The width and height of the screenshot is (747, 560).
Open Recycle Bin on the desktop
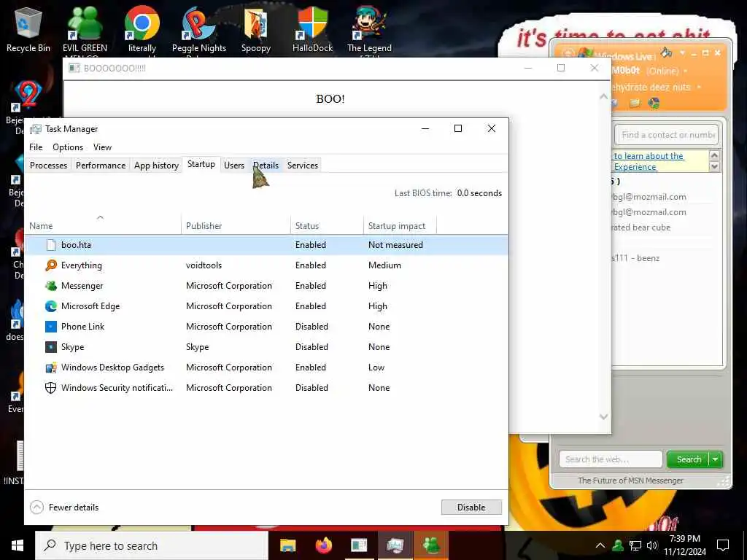point(28,29)
